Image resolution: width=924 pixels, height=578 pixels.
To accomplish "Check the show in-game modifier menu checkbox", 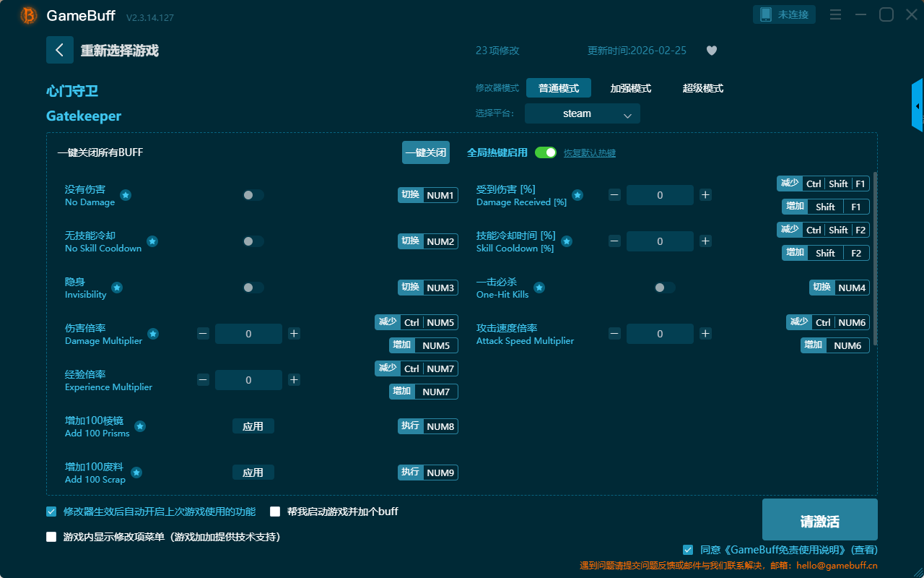I will point(51,537).
